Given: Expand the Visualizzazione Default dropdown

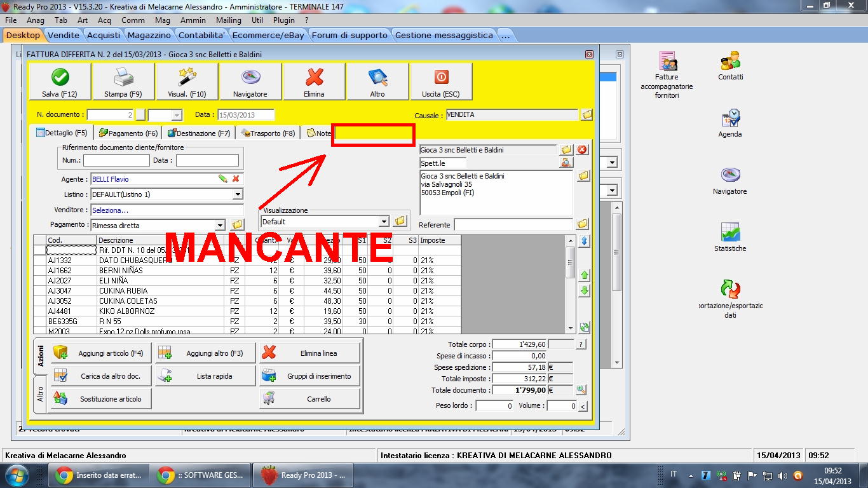Looking at the screenshot, I should point(384,222).
